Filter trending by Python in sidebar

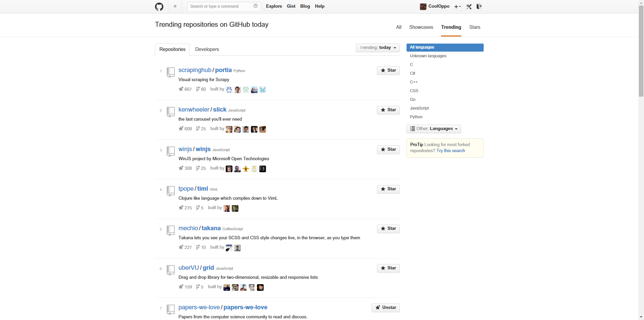(445, 117)
